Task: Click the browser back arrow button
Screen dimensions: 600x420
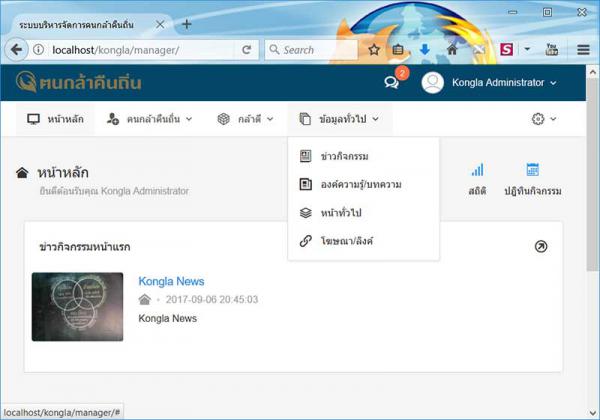Action: pyautogui.click(x=17, y=49)
